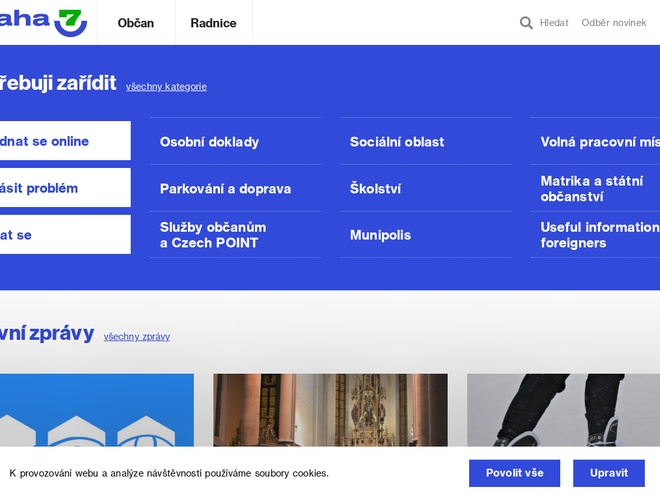Open všechny kategorie link
Image resolution: width=660 pixels, height=500 pixels.
pyautogui.click(x=166, y=87)
